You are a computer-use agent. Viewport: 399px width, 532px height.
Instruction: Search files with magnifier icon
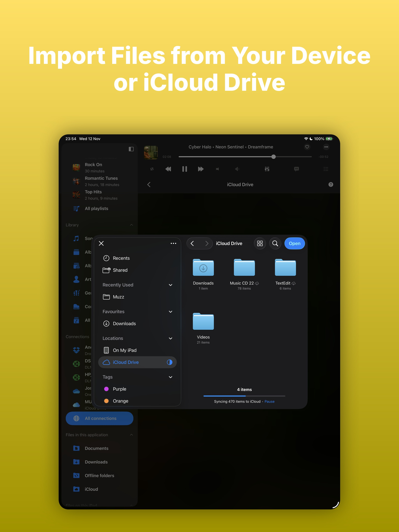tap(275, 243)
